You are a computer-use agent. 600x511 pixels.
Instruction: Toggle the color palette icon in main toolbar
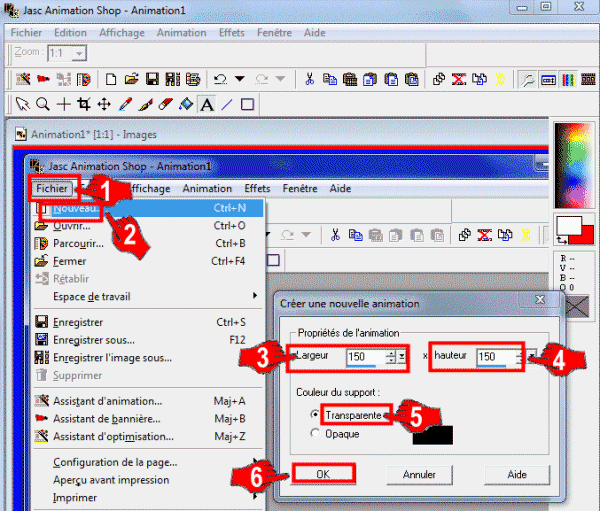click(x=568, y=80)
